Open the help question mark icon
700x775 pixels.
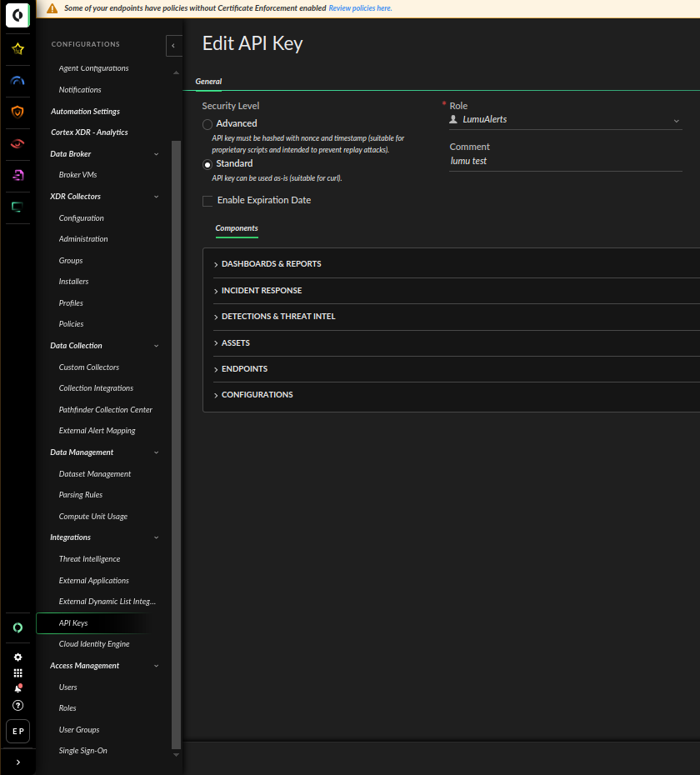[17, 705]
